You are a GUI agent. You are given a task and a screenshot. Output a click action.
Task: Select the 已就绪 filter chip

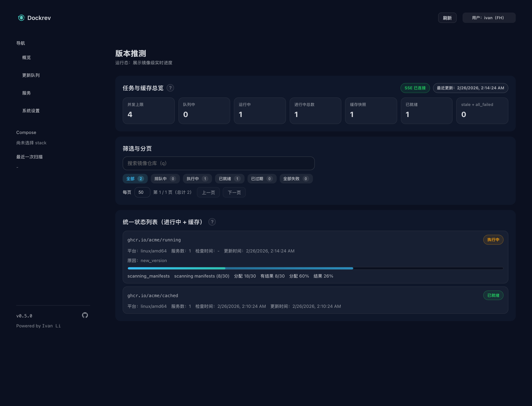coord(229,179)
